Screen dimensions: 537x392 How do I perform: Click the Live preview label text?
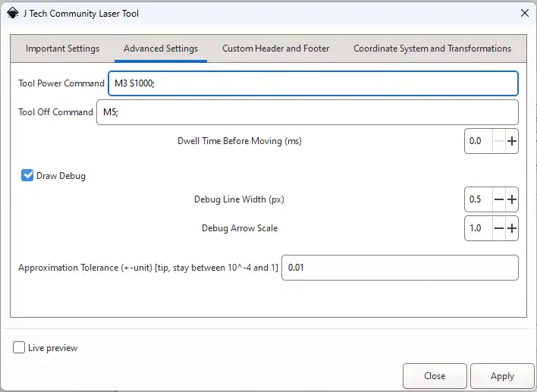pyautogui.click(x=53, y=348)
